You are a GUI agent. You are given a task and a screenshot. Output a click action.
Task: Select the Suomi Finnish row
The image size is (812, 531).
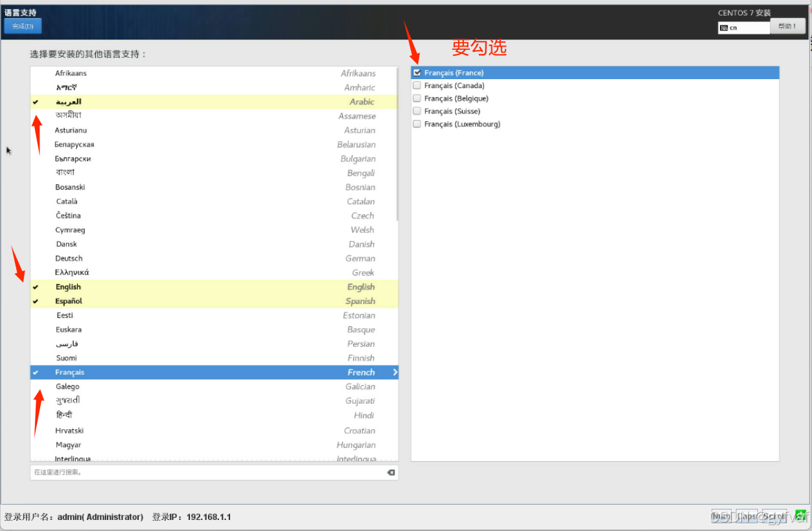click(213, 359)
